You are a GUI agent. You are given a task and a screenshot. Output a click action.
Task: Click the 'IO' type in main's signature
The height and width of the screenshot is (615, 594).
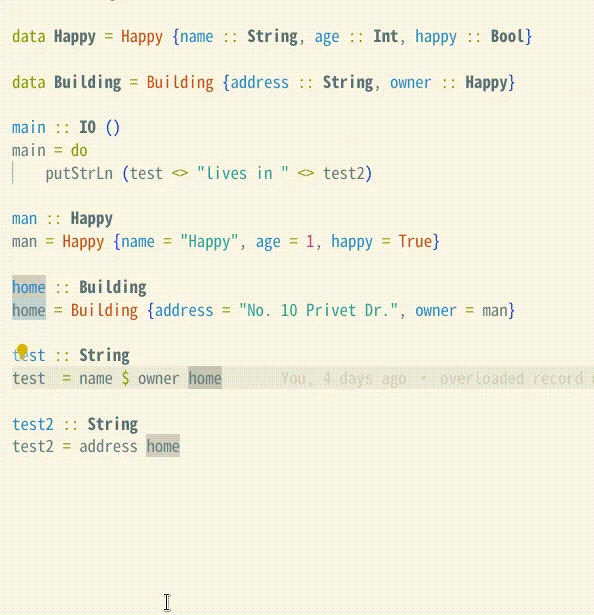(x=87, y=127)
